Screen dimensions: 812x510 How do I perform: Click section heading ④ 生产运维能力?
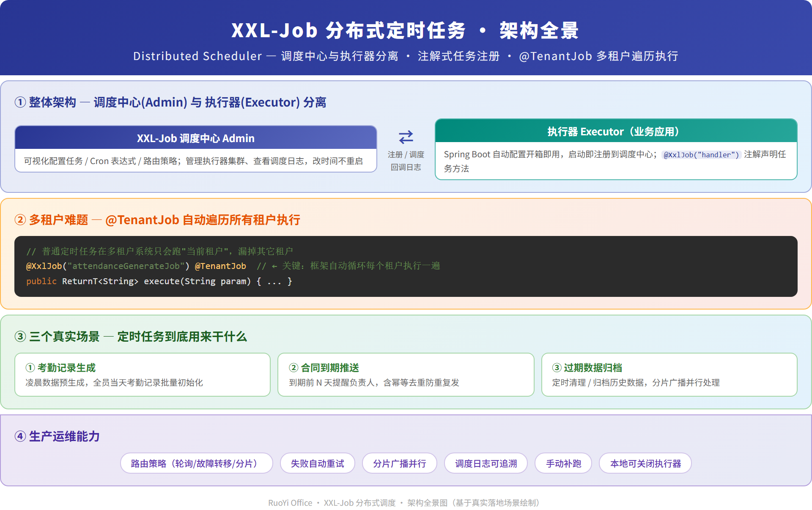57,436
